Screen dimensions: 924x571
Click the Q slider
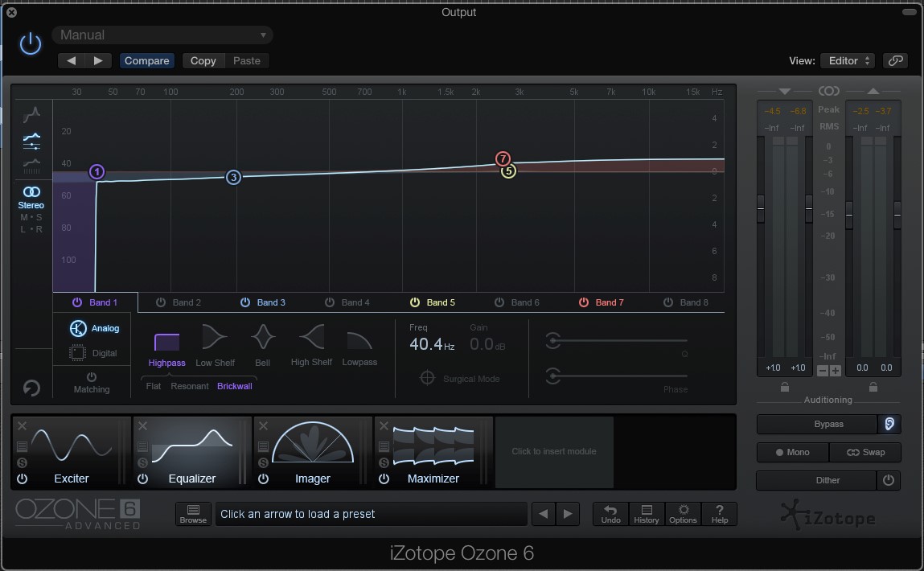[616, 341]
